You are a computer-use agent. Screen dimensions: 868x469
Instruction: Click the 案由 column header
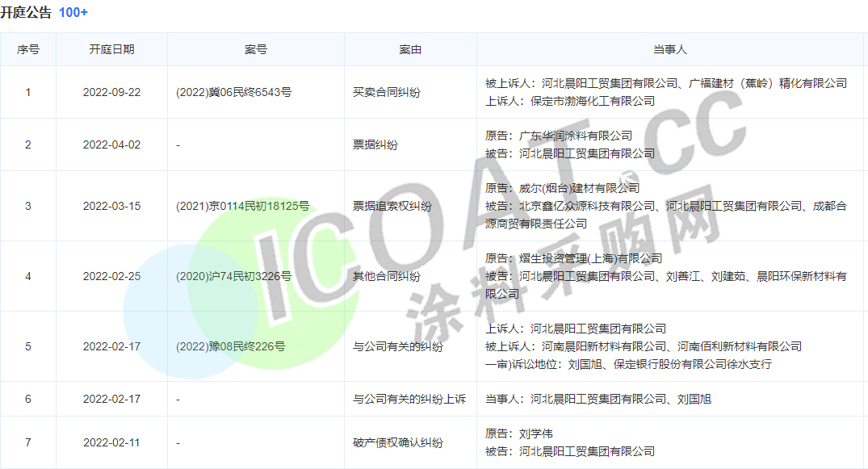coord(410,49)
